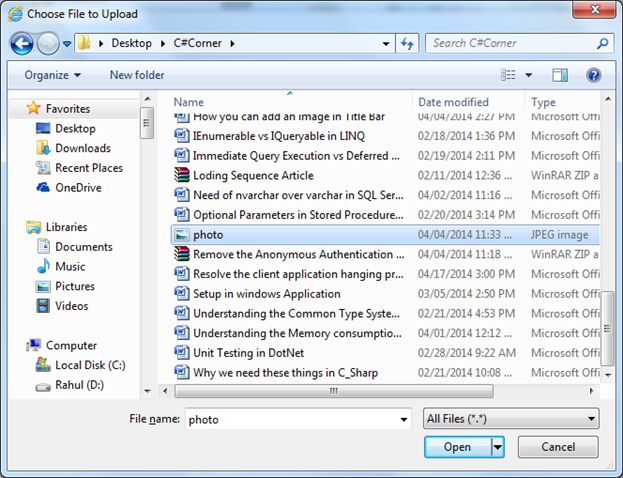Click WinRAR icon of Loding Sequence Article
The image size is (623, 478).
pos(182,175)
